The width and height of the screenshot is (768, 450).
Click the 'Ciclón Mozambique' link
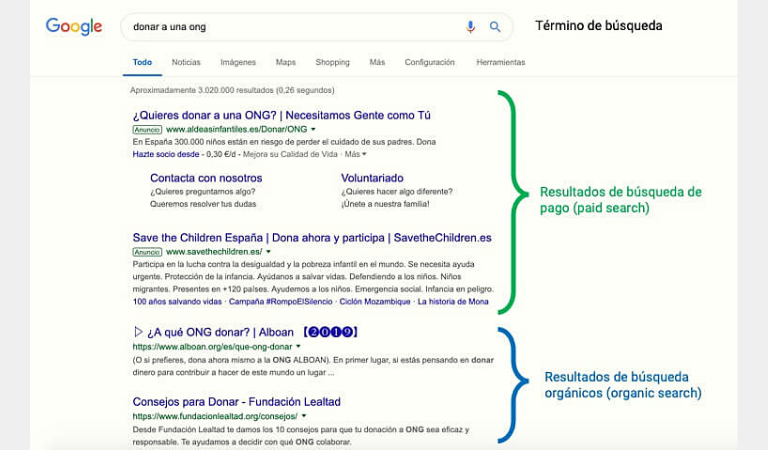coord(375,302)
